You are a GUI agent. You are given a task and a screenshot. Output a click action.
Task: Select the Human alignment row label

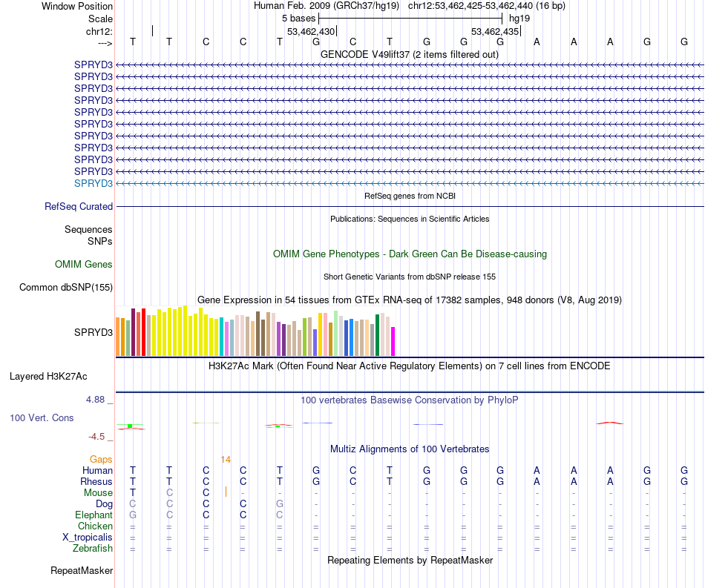click(x=97, y=470)
